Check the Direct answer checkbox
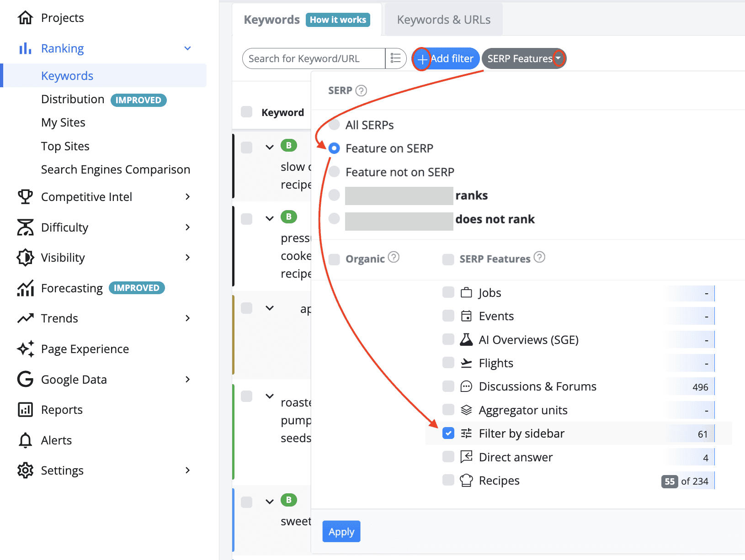Image resolution: width=745 pixels, height=560 pixels. click(448, 457)
